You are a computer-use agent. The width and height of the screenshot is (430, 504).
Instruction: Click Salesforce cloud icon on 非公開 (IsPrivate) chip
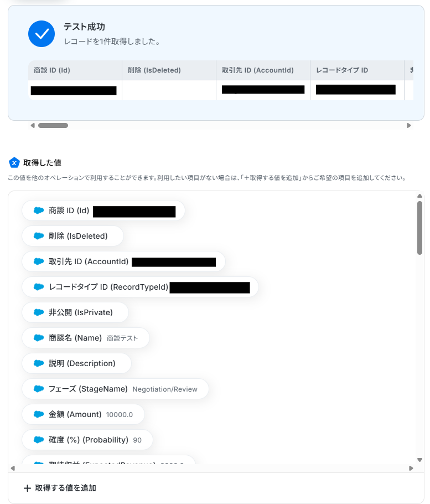coord(39,312)
